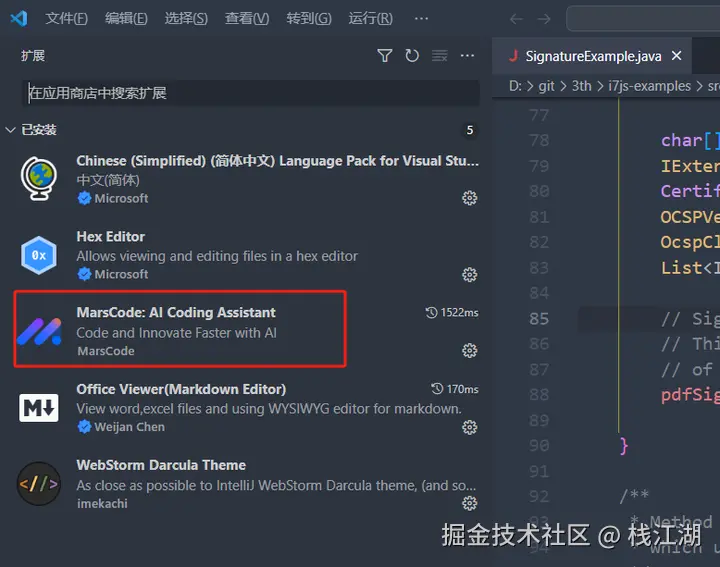Click the imekachi publisher name
This screenshot has width=720, height=567.
pyautogui.click(x=102, y=504)
